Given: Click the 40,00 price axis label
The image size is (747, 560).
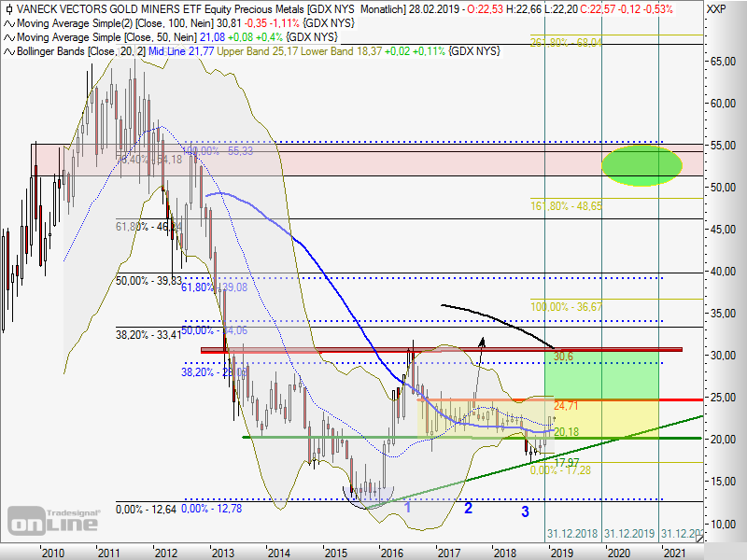Looking at the screenshot, I should (723, 272).
